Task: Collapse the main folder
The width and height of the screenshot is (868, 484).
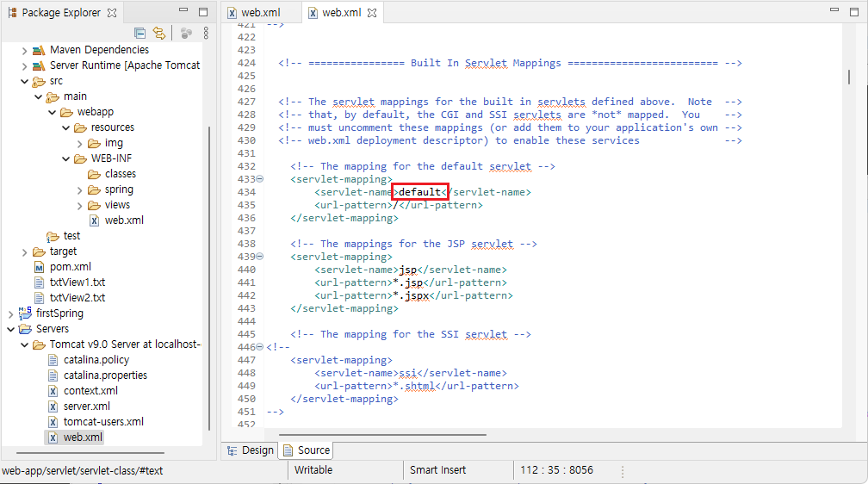Action: point(38,97)
